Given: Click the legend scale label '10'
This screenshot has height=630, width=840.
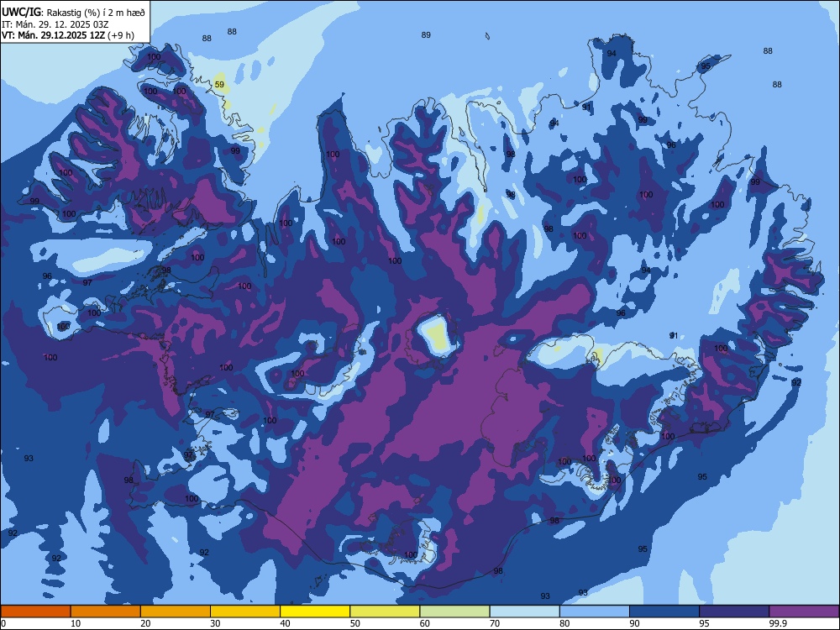Looking at the screenshot, I should point(76,623).
